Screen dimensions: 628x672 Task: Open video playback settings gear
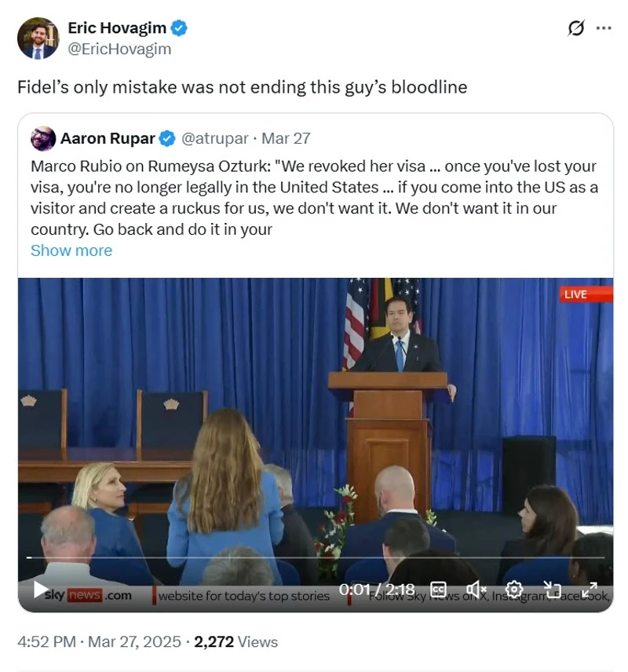tap(514, 590)
